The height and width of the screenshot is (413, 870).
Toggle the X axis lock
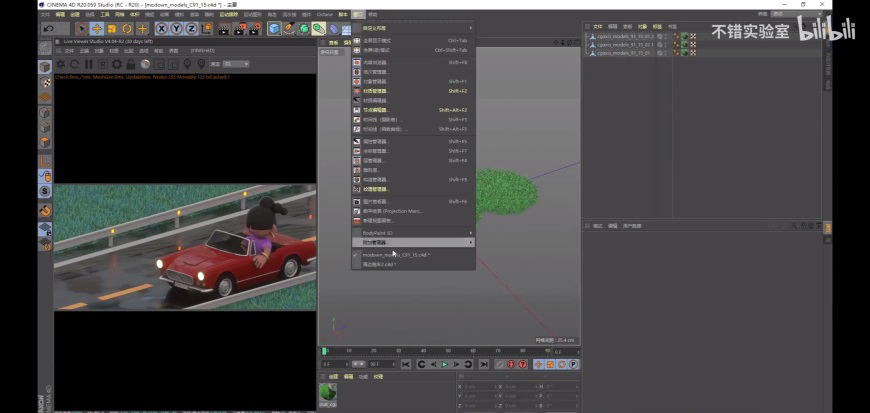pyautogui.click(x=161, y=29)
